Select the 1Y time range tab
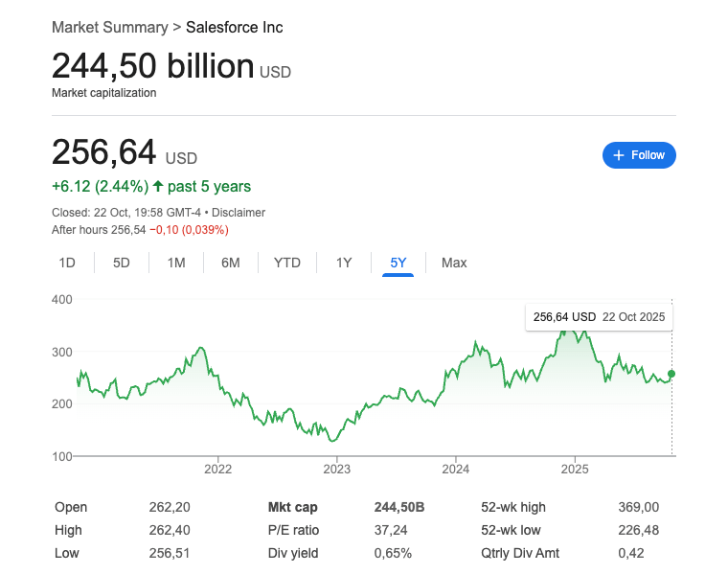 [344, 263]
